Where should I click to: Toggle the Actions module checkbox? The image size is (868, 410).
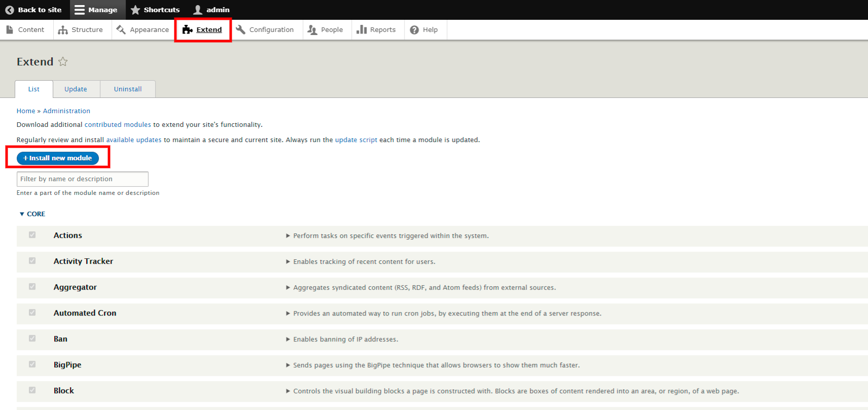click(32, 235)
